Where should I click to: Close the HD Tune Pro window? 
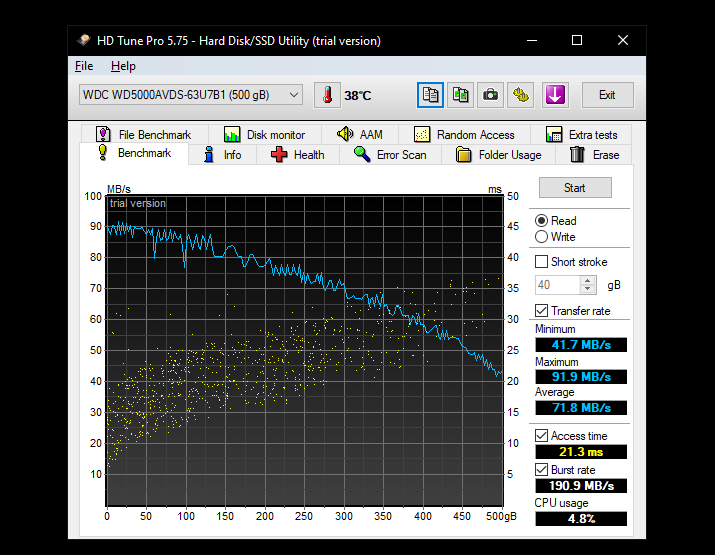(x=623, y=41)
